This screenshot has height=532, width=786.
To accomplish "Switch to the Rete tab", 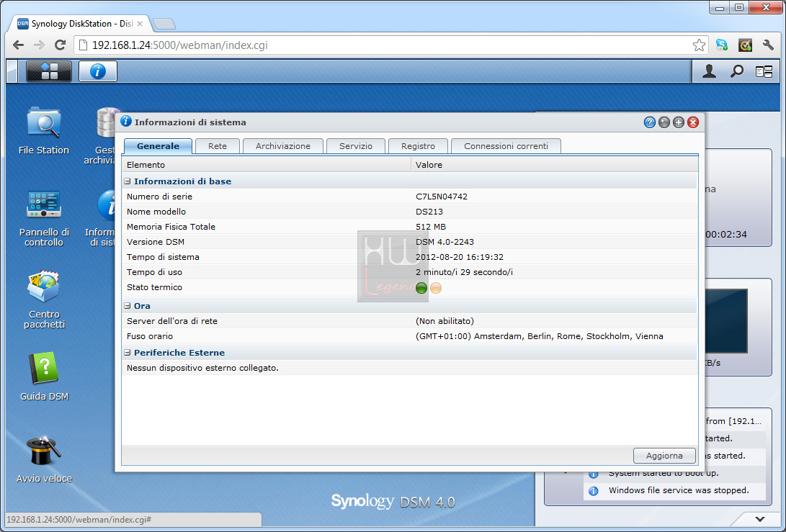I will 218,145.
